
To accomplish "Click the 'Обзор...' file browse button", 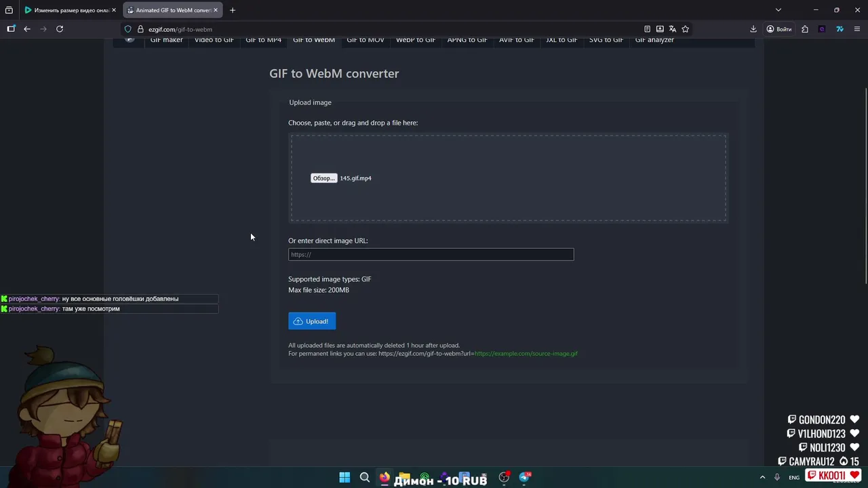I will [323, 178].
